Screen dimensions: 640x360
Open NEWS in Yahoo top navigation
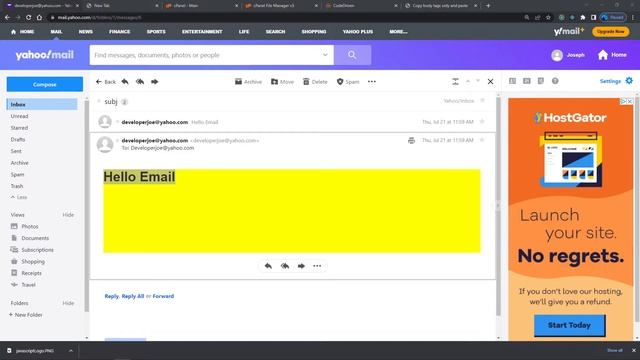click(x=86, y=31)
